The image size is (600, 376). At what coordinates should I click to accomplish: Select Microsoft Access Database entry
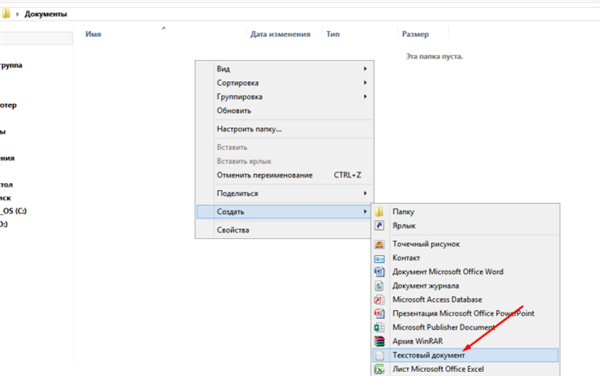465,299
